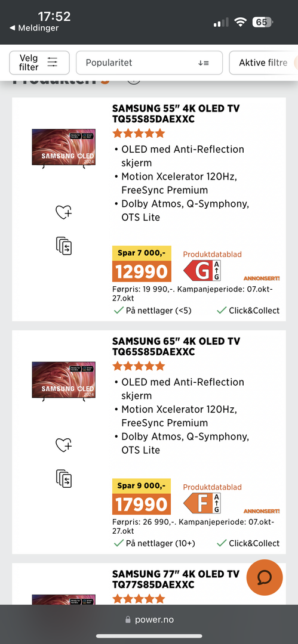The width and height of the screenshot is (298, 644).
Task: Open Velg filter options
Action: pos(39,63)
